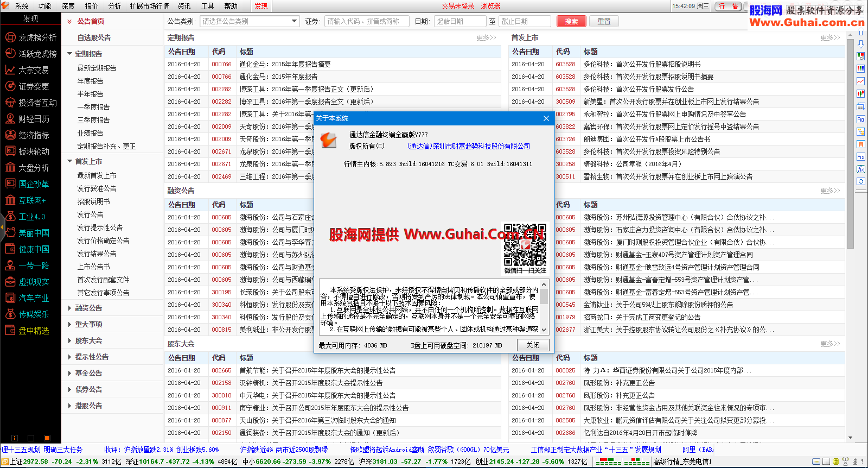Click the small info square at sidebar bottom
This screenshot has width=868, height=468.
point(15,438)
